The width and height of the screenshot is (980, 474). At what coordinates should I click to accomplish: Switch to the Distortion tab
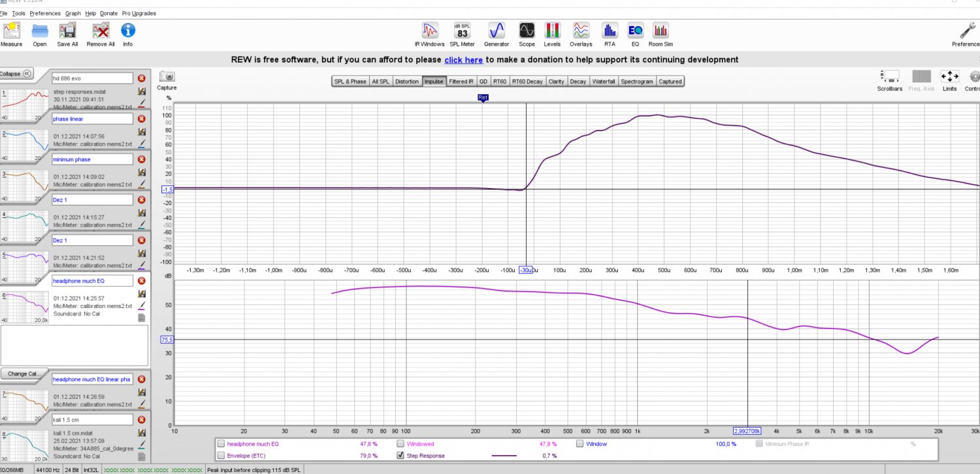(407, 82)
